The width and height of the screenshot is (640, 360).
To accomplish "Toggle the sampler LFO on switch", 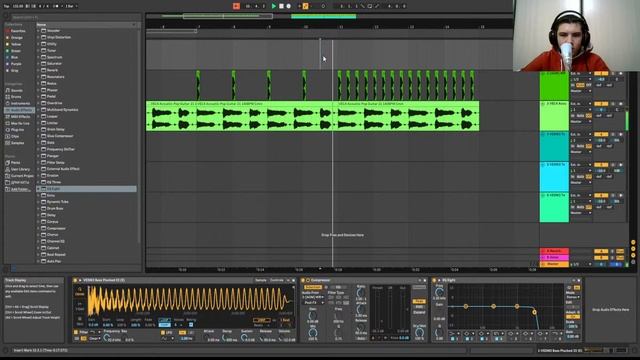I will (x=163, y=333).
